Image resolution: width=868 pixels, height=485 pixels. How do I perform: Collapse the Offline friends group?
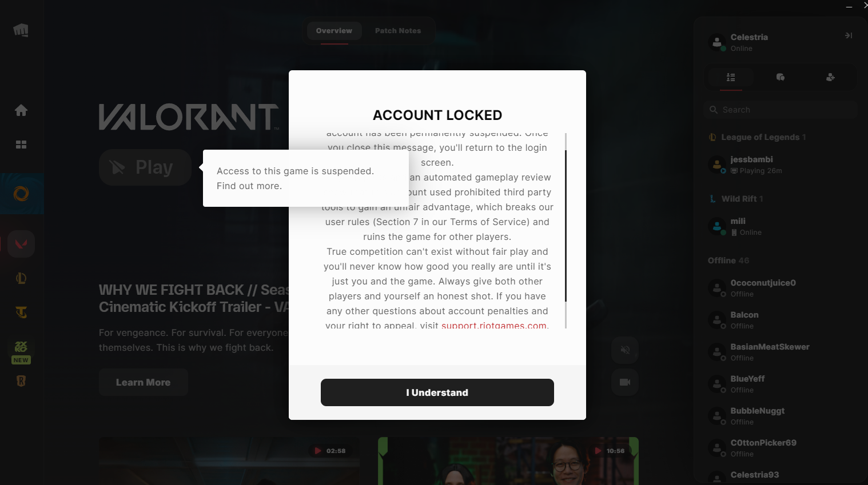click(728, 260)
